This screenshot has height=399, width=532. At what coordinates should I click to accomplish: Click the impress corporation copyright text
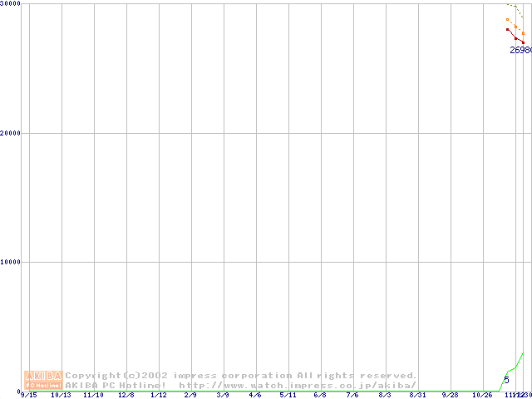click(240, 375)
